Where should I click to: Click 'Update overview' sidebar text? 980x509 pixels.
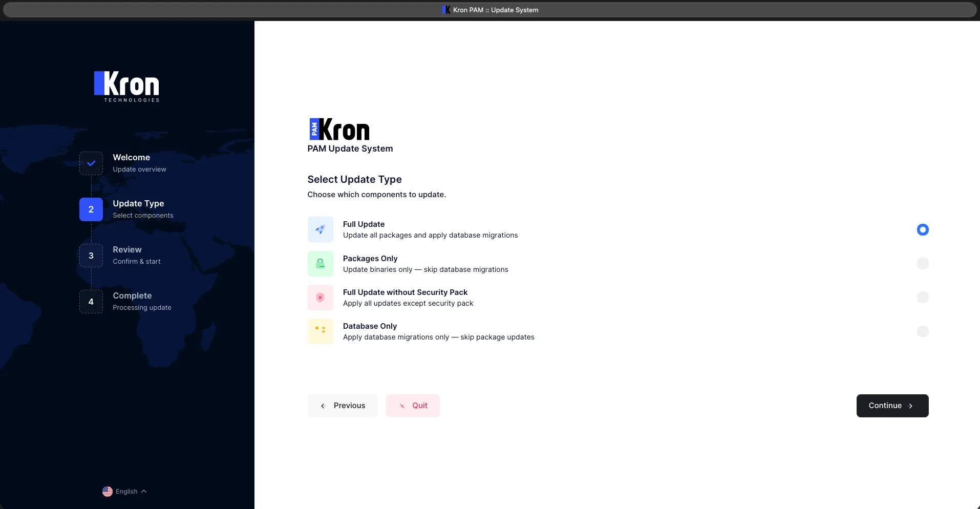tap(139, 169)
